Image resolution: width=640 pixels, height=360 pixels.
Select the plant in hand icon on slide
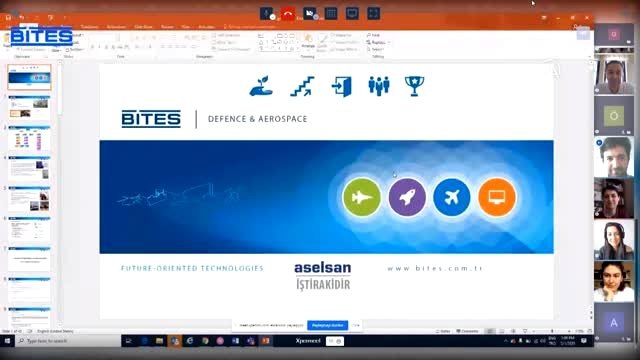(261, 86)
